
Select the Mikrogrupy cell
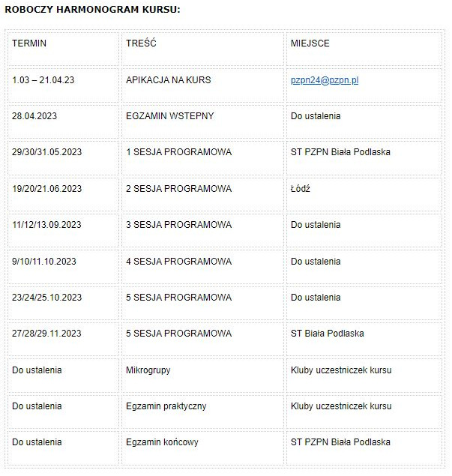coord(149,370)
